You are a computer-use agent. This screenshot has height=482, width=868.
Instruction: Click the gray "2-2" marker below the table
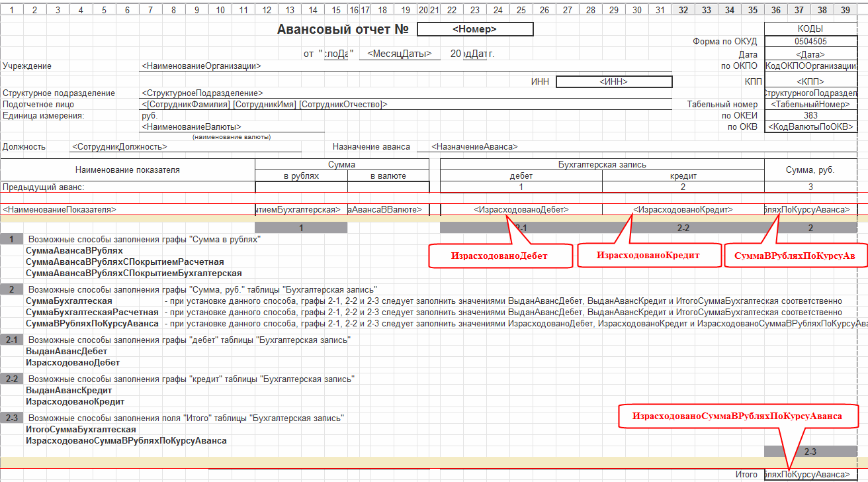coord(683,227)
